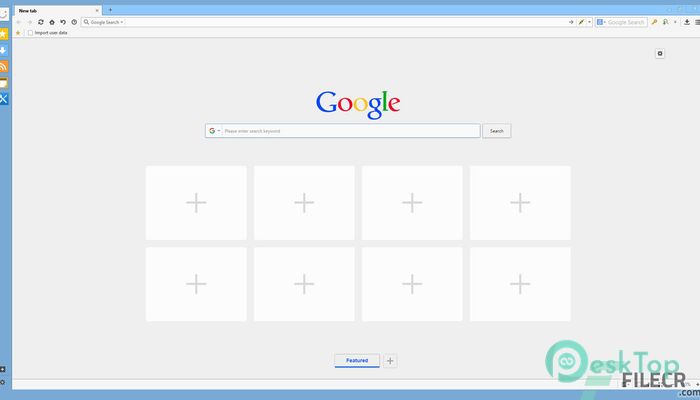Image resolution: width=700 pixels, height=400 pixels.
Task: Open the search engine selector in toolbar search box
Action: (601, 22)
